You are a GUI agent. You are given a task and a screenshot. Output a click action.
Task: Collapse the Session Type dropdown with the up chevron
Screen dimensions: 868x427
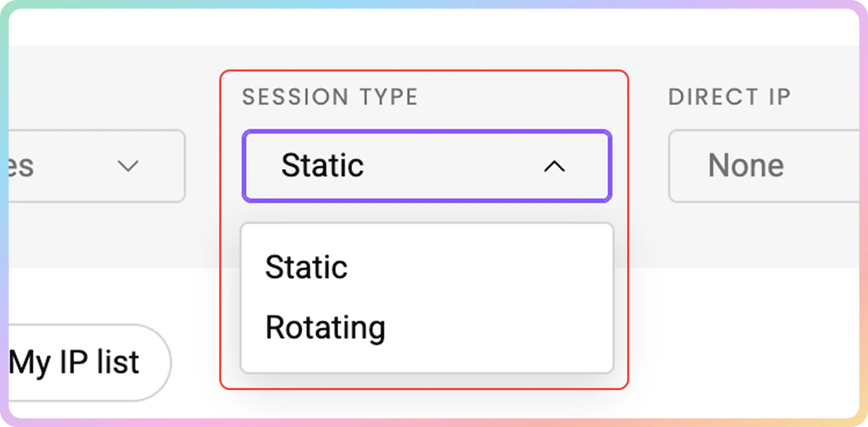click(554, 166)
